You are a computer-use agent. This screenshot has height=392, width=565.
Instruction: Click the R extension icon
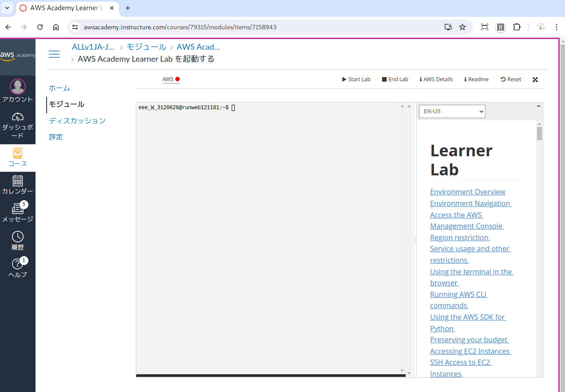point(501,27)
